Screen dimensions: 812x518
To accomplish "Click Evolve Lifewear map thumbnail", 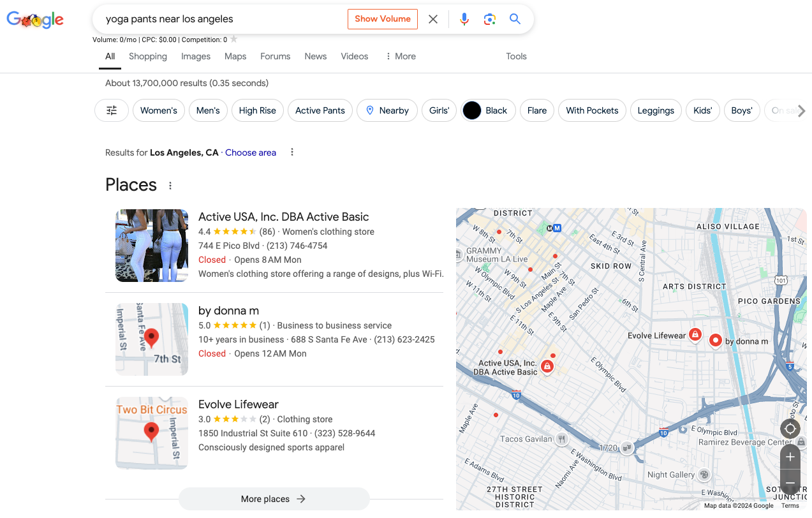I will point(152,433).
